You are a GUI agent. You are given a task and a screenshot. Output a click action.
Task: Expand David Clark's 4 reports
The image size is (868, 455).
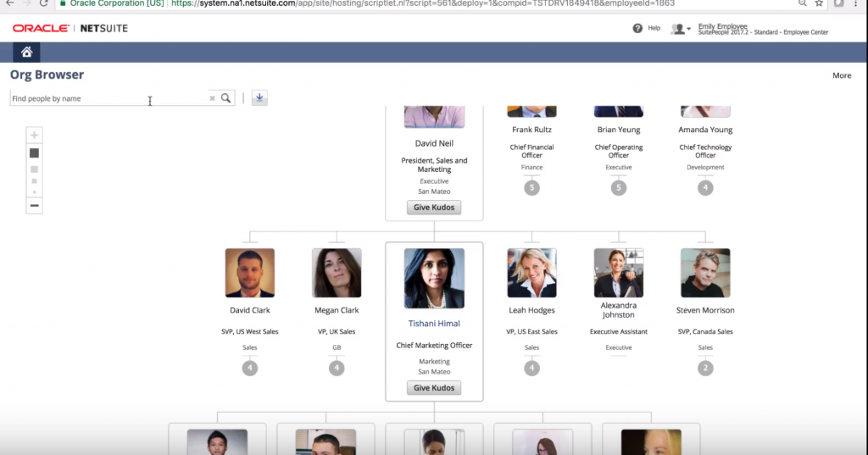click(x=250, y=368)
